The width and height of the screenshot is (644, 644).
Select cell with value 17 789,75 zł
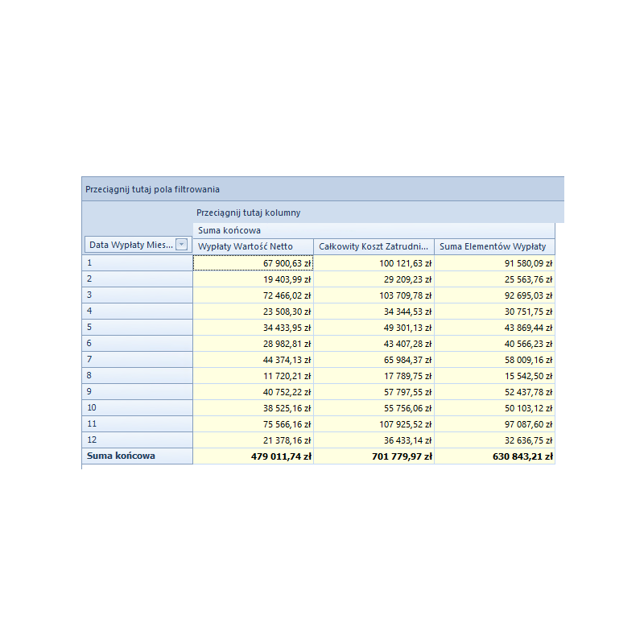(x=374, y=375)
